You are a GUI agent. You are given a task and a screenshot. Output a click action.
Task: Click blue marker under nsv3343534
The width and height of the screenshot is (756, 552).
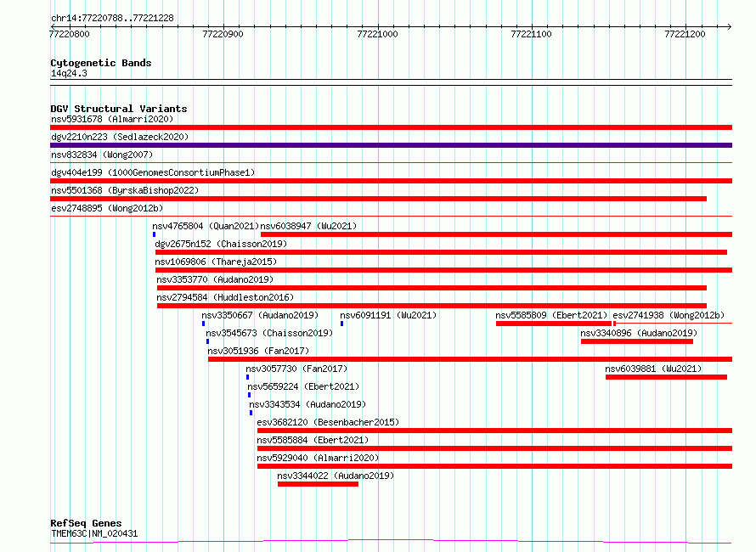click(251, 413)
